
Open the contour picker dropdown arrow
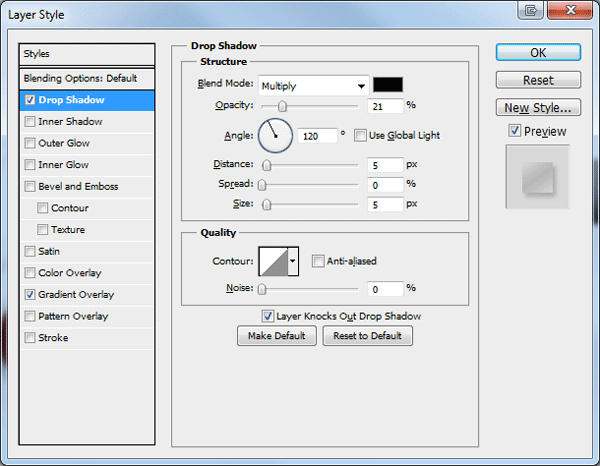[x=293, y=261]
